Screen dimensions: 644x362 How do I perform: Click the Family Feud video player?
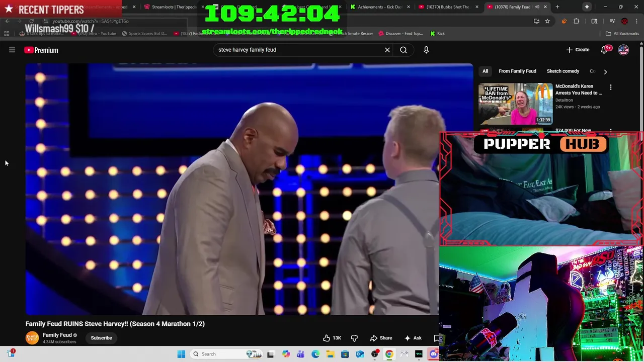point(232,189)
